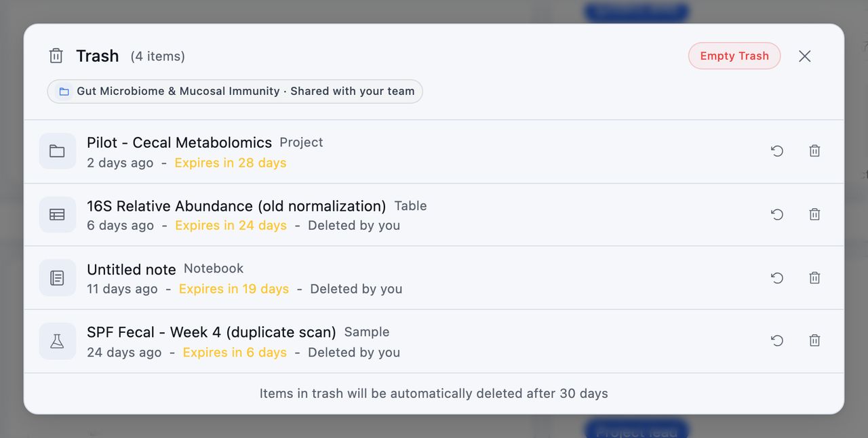Delete SPF Fecal - Week 4 sample permanently
The image size is (868, 438).
click(814, 341)
